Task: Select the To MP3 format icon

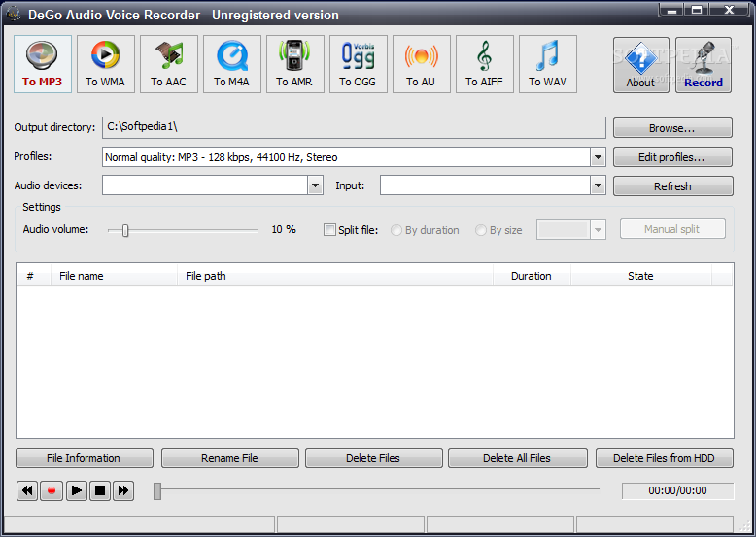Action: pyautogui.click(x=43, y=64)
